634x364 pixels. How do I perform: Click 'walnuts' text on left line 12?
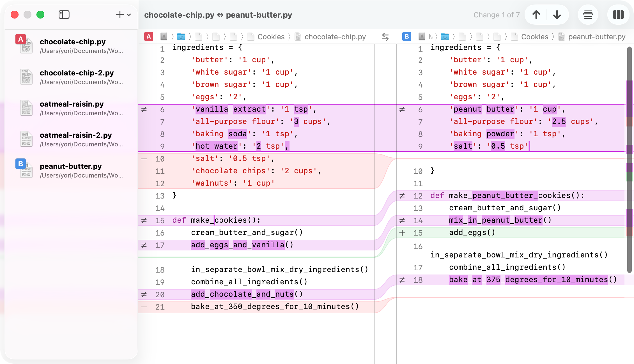tap(212, 183)
